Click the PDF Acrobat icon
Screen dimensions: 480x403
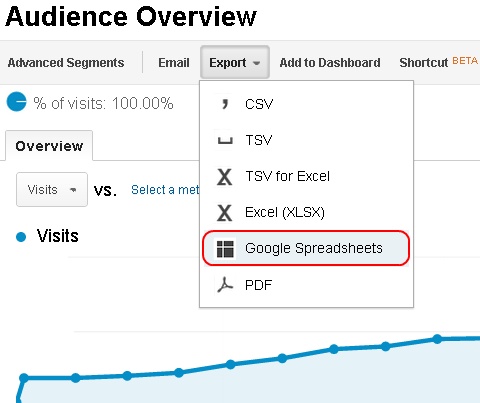pos(225,285)
